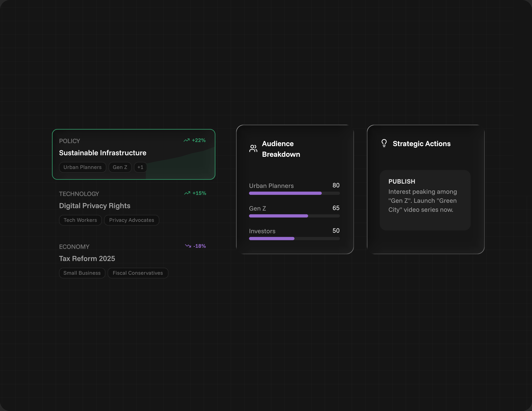Click the Gen Z progress bar
532x411 pixels.
294,216
